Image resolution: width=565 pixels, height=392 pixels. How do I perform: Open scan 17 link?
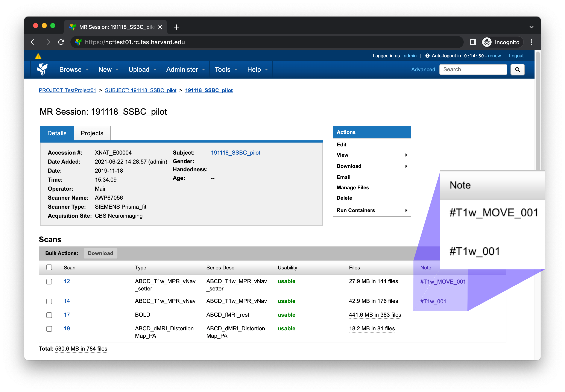(67, 315)
